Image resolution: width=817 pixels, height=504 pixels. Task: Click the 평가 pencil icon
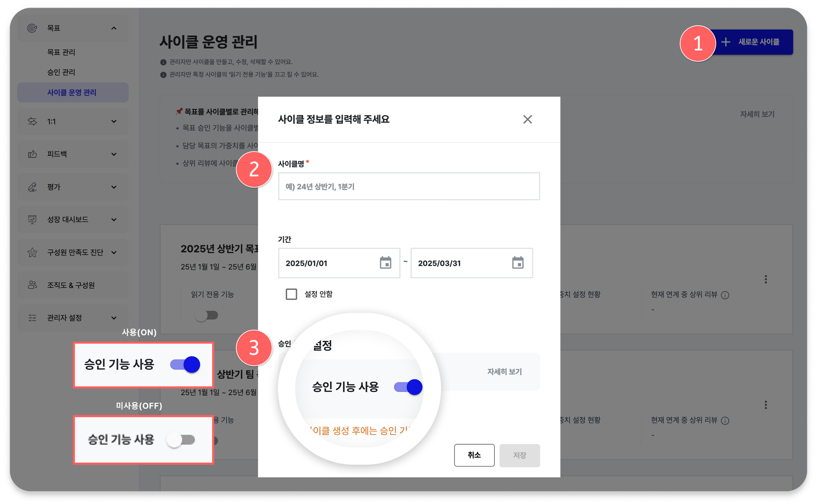32,187
